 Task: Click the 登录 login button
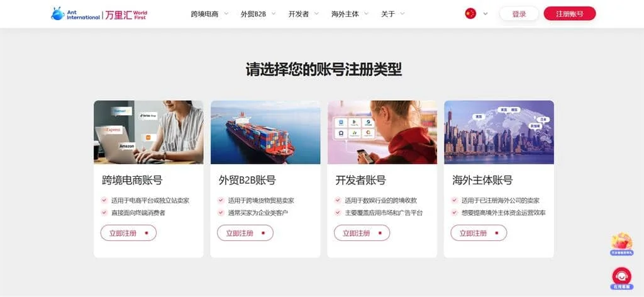[519, 14]
